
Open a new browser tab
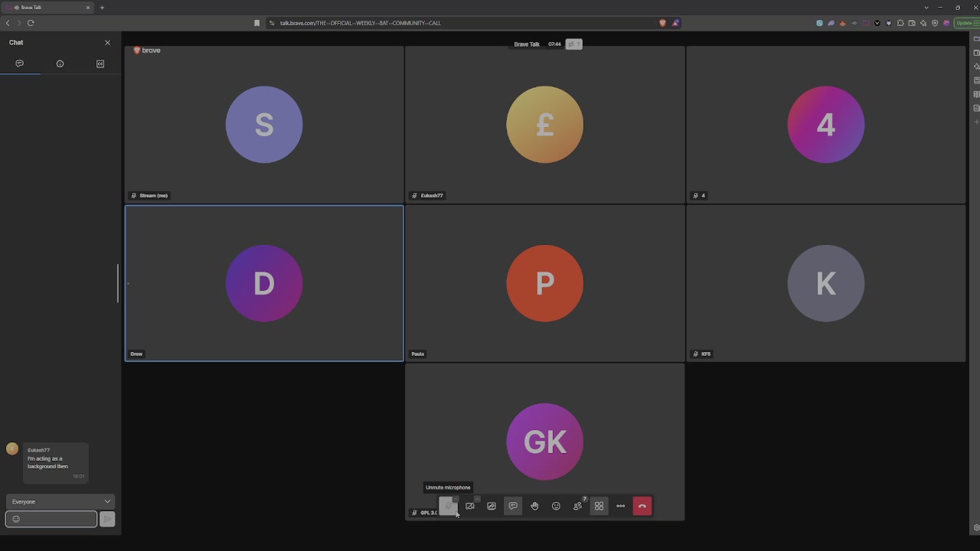pos(102,8)
